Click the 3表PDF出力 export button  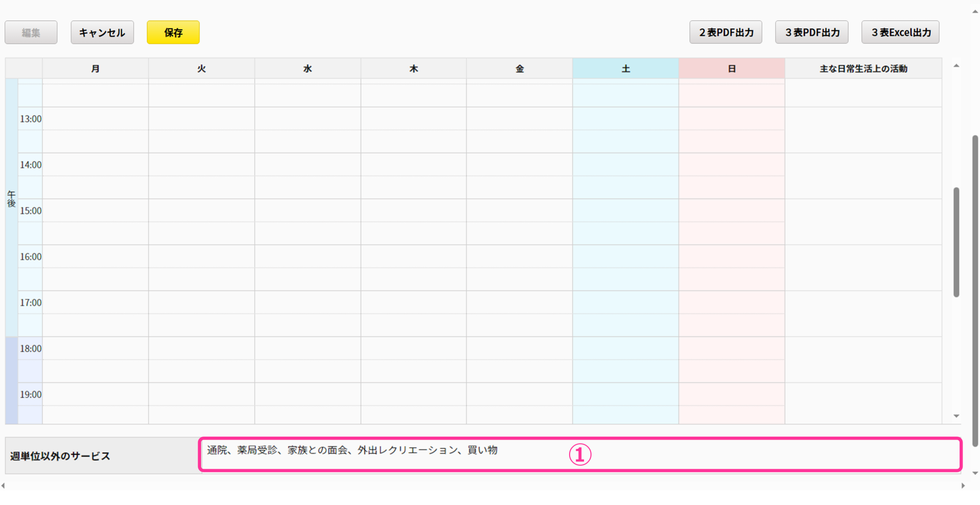812,33
